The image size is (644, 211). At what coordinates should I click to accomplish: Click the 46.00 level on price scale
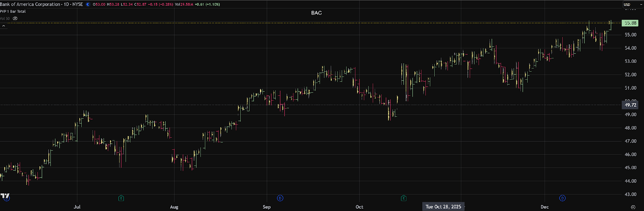[630, 155]
